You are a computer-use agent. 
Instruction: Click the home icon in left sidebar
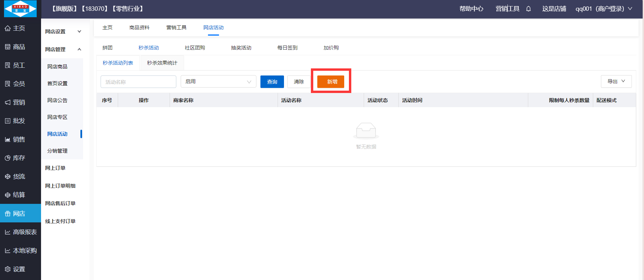click(x=7, y=28)
